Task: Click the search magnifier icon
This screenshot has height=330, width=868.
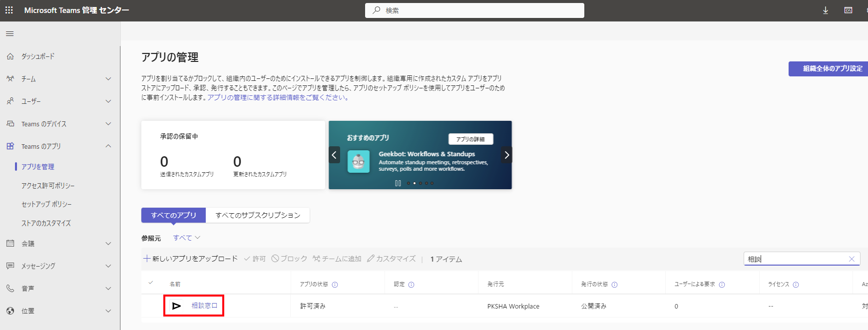Action: (377, 10)
